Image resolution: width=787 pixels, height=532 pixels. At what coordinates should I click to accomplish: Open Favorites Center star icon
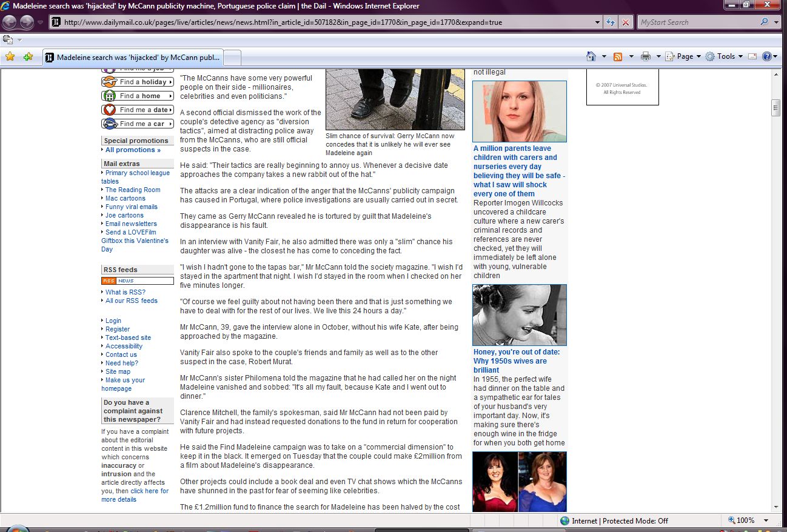click(x=10, y=57)
